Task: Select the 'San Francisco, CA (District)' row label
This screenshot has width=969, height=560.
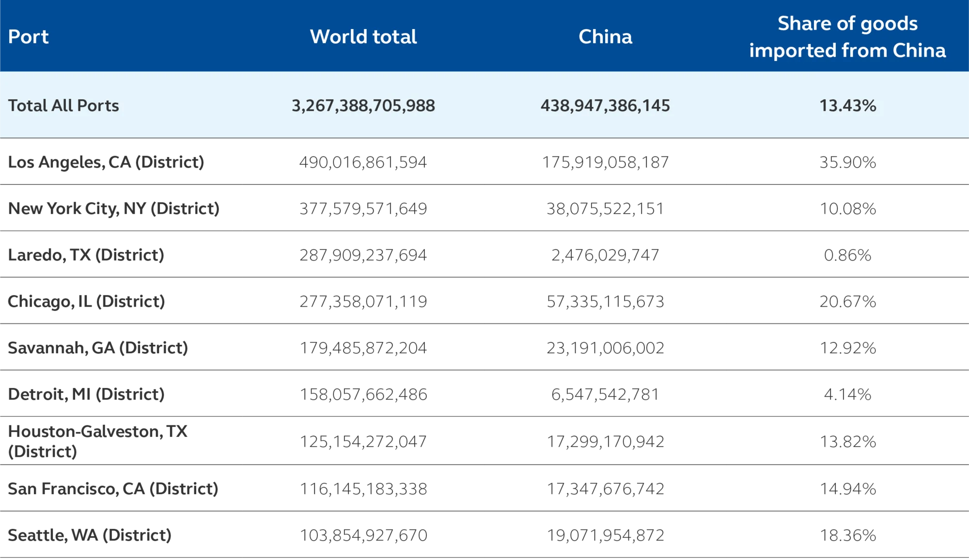Action: [113, 489]
